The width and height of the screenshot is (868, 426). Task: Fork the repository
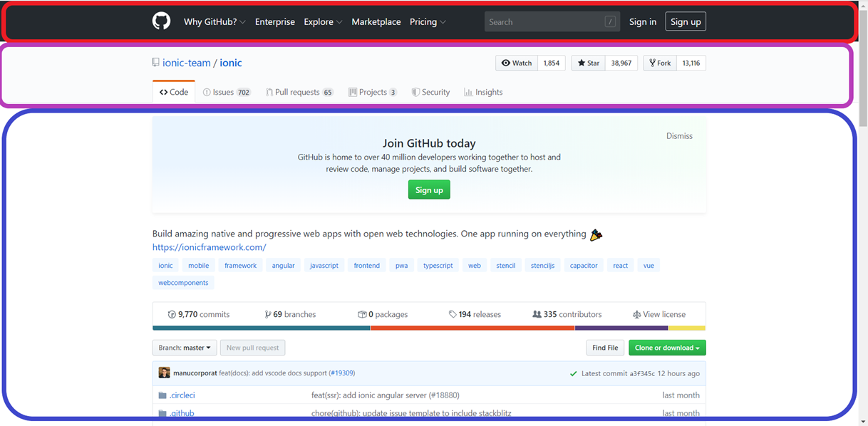660,63
